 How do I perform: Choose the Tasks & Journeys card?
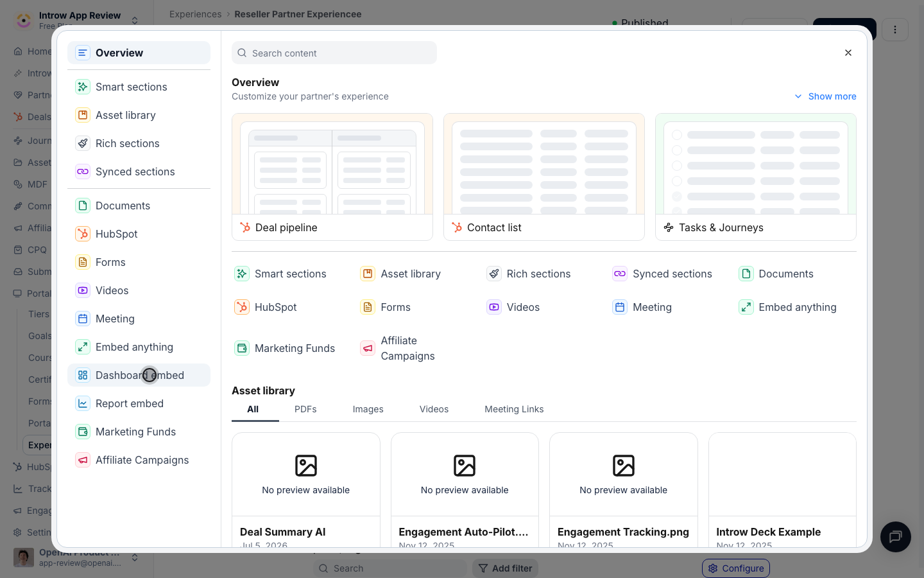click(756, 177)
